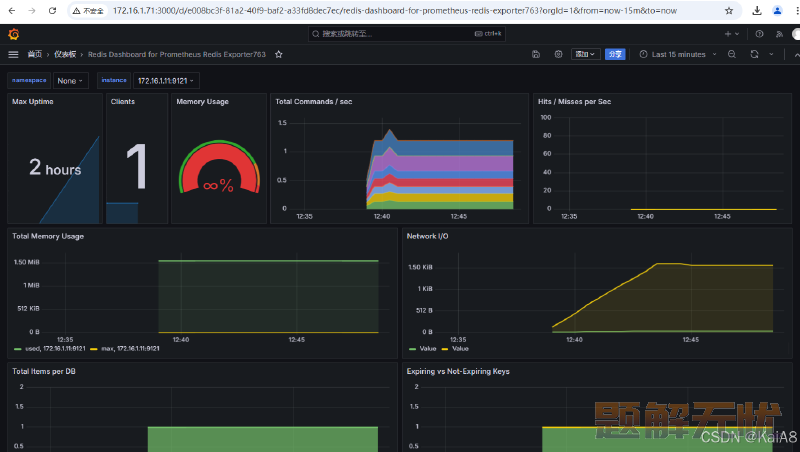Open the Network I/O panel title
Image resolution: width=800 pixels, height=452 pixels.
(428, 236)
